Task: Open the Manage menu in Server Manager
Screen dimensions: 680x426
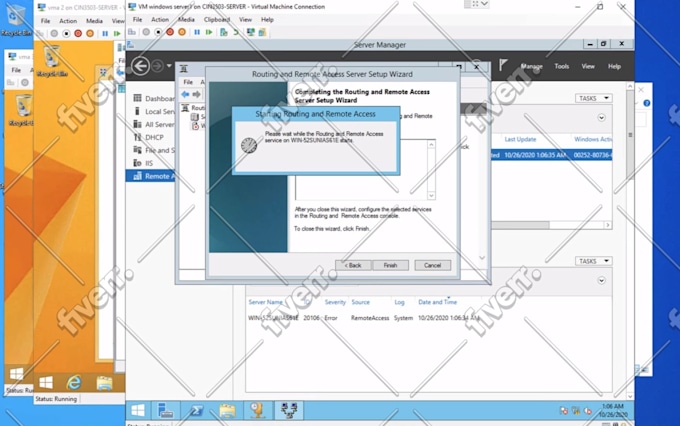Action: tap(532, 66)
